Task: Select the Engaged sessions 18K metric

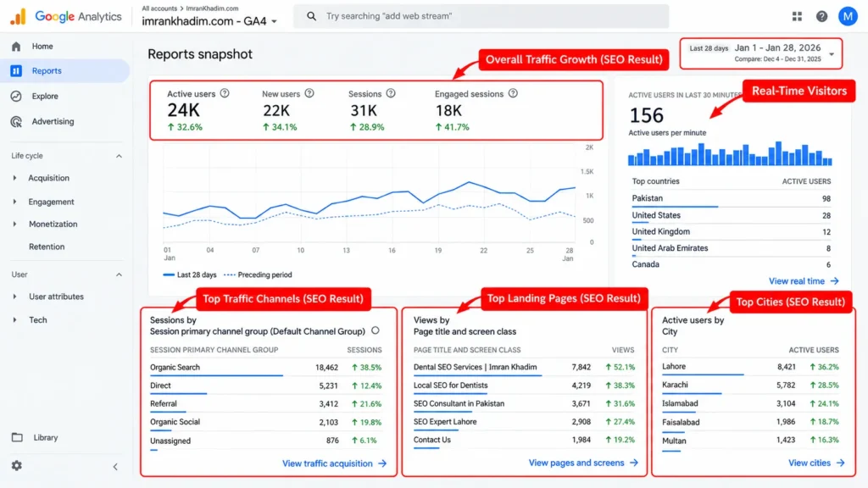Action: (476, 111)
